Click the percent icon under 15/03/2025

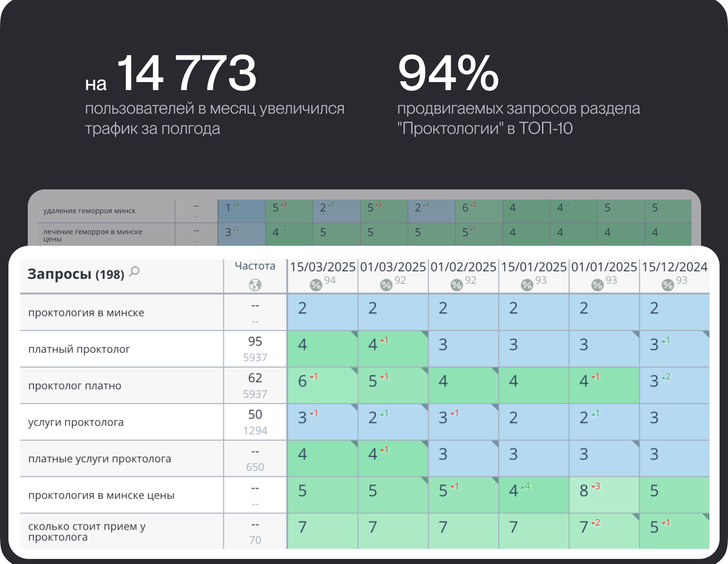coord(316,285)
